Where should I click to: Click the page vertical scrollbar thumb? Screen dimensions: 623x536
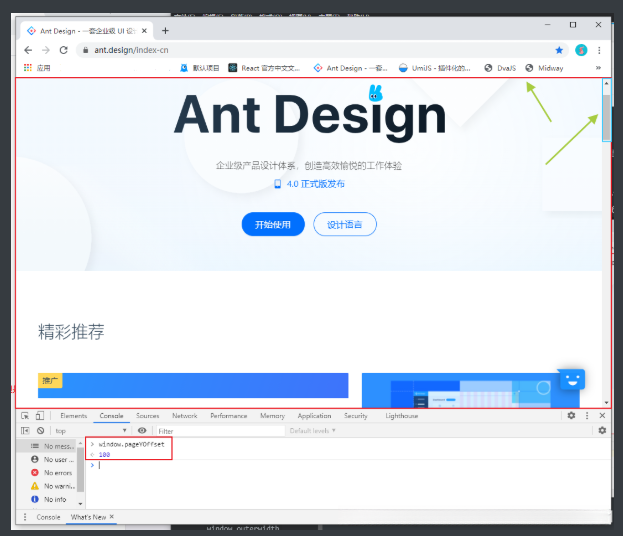click(x=606, y=115)
